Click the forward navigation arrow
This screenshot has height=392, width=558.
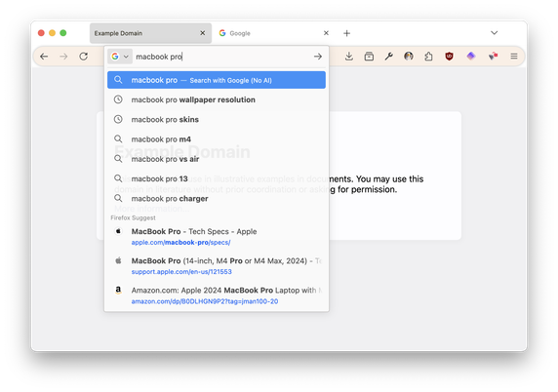pos(63,57)
